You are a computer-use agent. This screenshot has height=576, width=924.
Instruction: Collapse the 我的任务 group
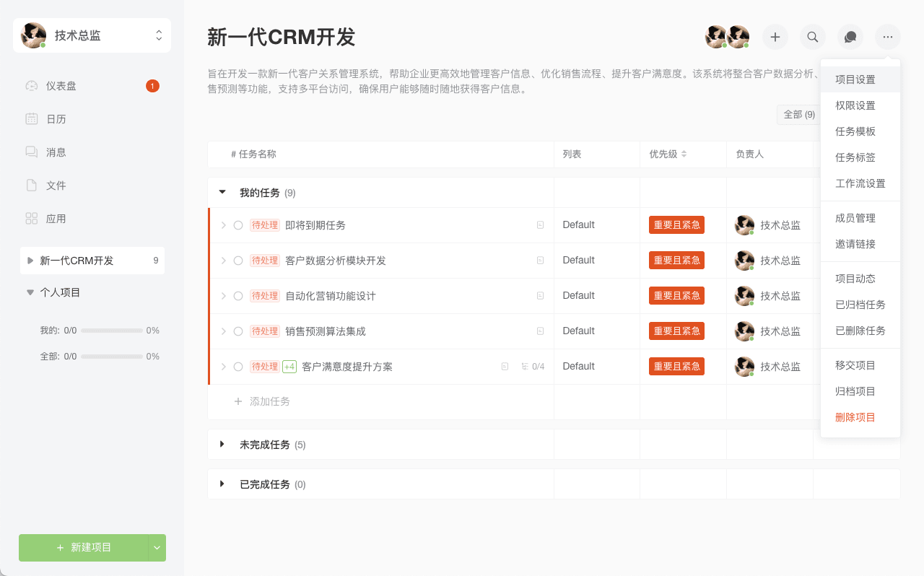[222, 192]
